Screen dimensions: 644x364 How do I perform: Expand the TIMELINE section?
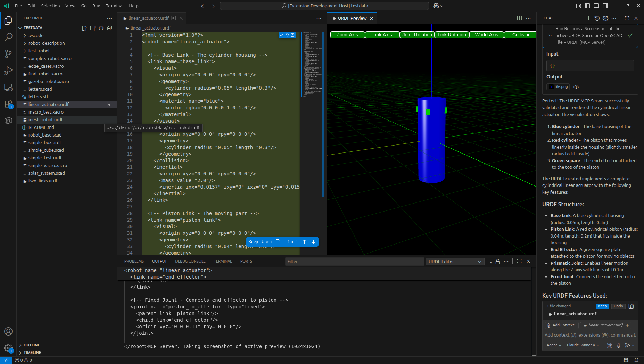[x=32, y=353]
